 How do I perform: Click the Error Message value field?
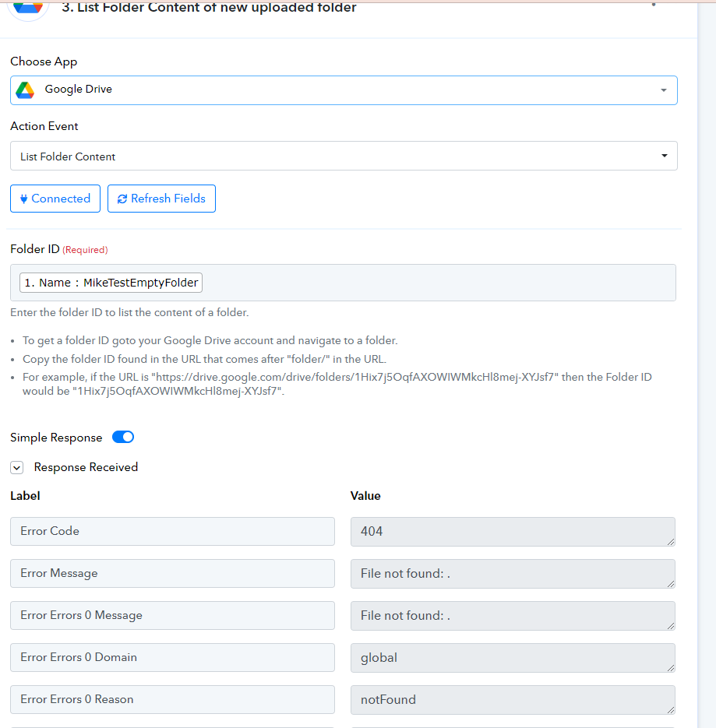(x=513, y=574)
